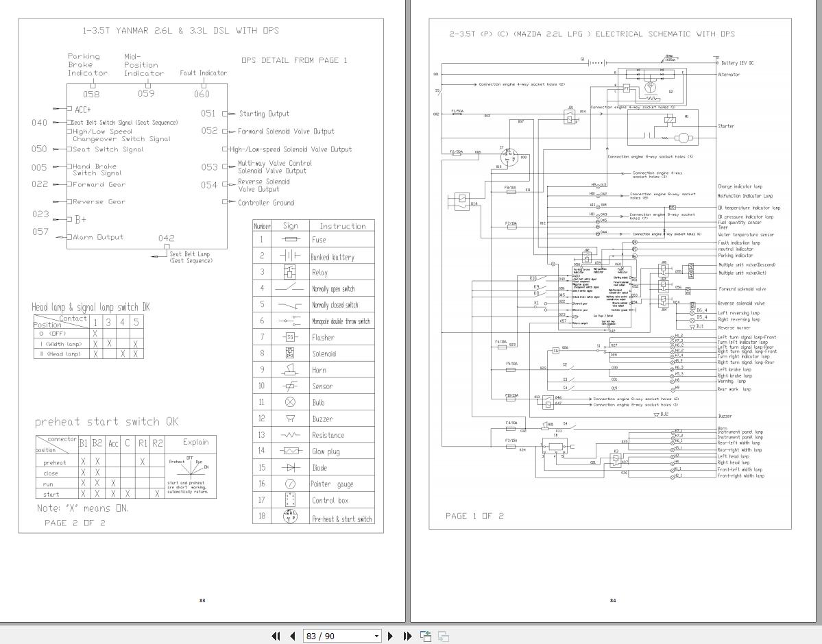Click the 'run' row label in the QK table
Image resolution: width=822 pixels, height=644 pixels.
coord(48,484)
